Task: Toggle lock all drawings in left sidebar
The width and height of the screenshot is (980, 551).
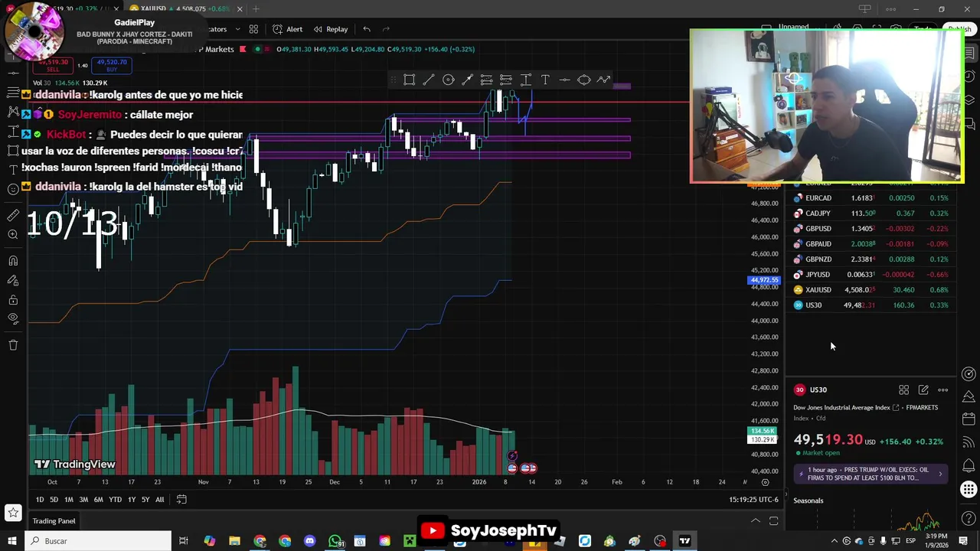Action: [x=13, y=299]
